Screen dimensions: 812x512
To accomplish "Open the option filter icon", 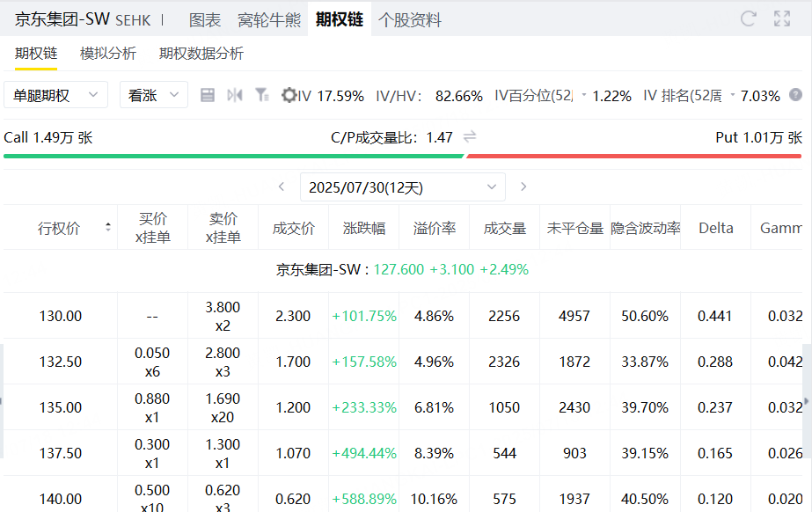I will click(x=261, y=95).
